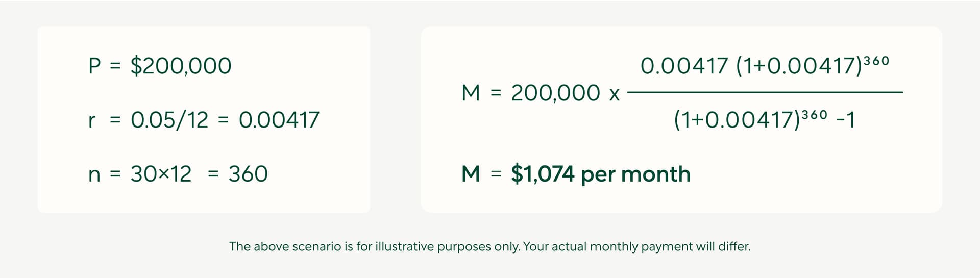Screen dimensions: 980x278
Task: Click the illustrative purposes disclaimer text
Action: 489,247
